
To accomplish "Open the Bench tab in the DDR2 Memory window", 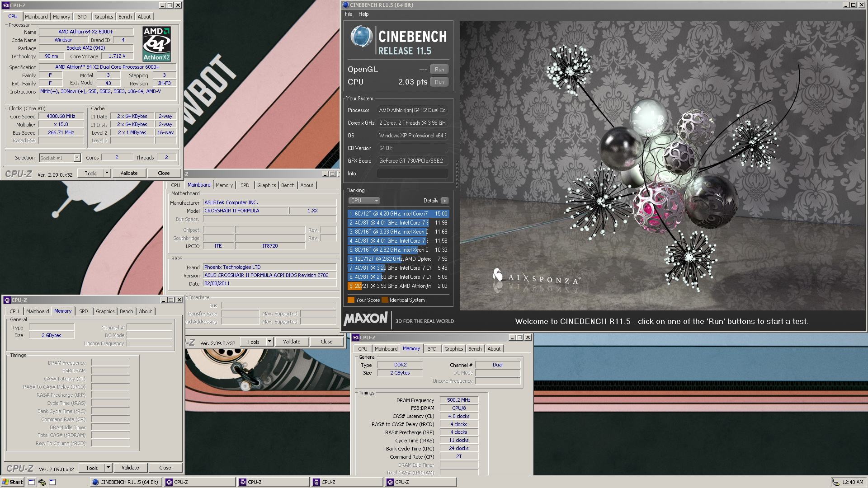I will (x=475, y=349).
